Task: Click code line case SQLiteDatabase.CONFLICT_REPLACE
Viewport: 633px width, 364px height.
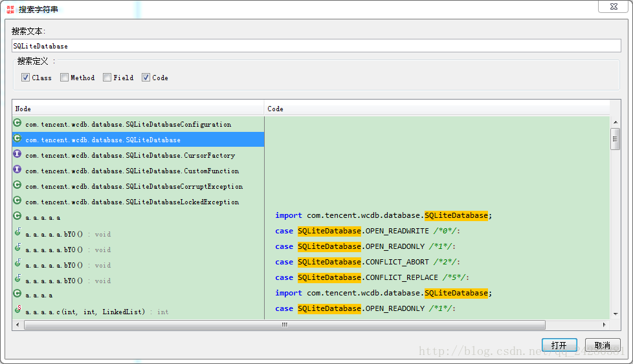Action: click(372, 277)
